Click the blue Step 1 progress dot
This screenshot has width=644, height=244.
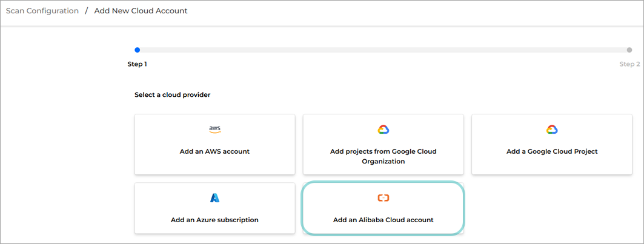pos(137,50)
